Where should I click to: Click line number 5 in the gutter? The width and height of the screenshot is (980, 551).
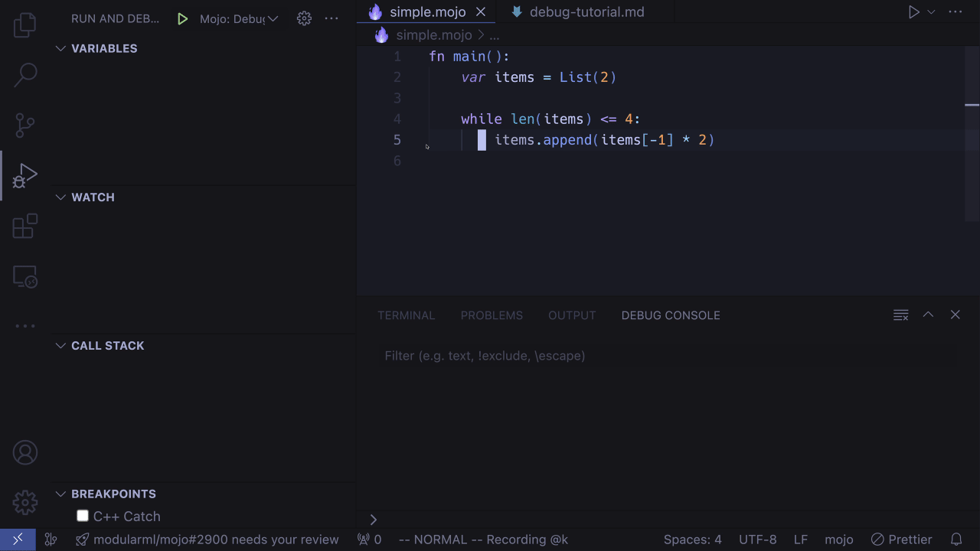[x=397, y=140]
